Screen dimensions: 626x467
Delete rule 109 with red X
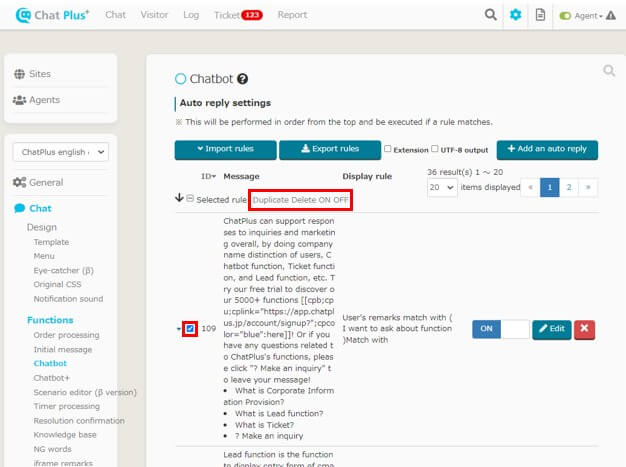[584, 329]
